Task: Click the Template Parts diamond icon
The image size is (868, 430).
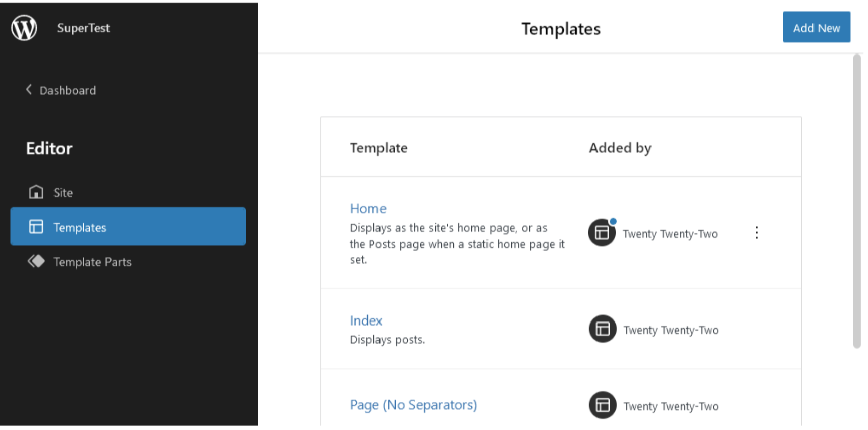Action: [x=36, y=261]
